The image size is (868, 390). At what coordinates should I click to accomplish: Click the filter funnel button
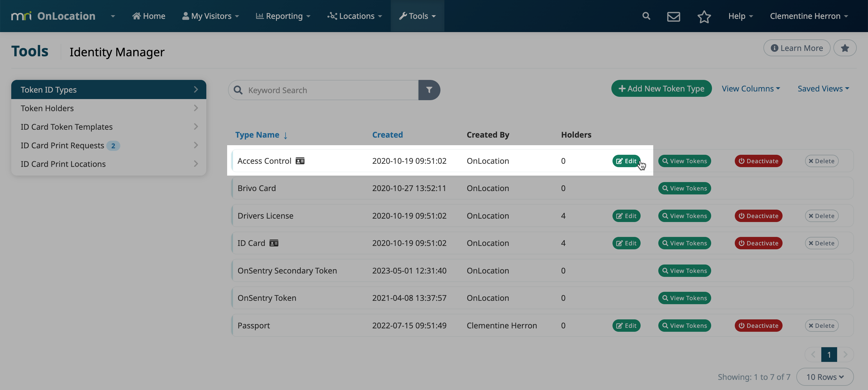pos(429,90)
